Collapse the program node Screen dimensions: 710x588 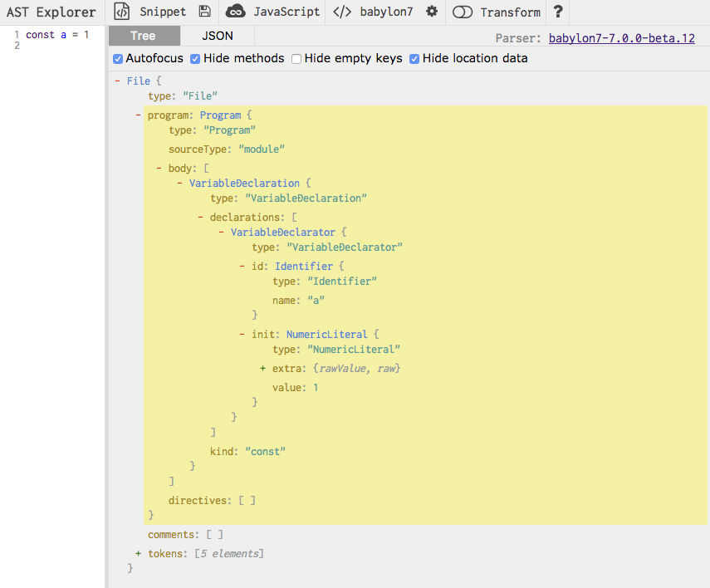coord(139,115)
